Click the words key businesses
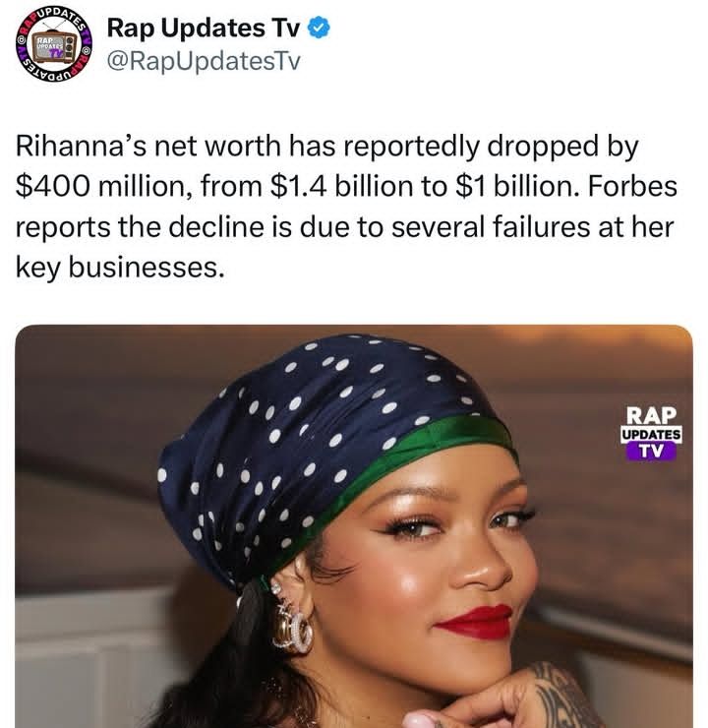This screenshot has height=728, width=708. (x=114, y=266)
